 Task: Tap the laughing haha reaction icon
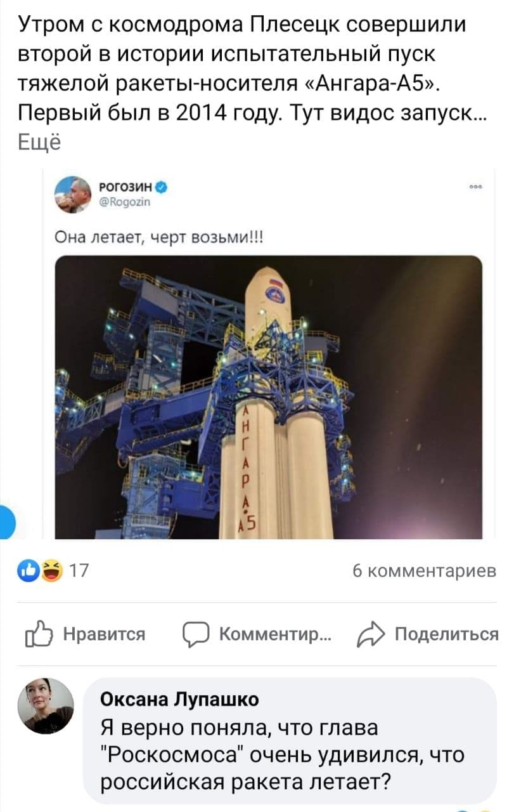(49, 572)
